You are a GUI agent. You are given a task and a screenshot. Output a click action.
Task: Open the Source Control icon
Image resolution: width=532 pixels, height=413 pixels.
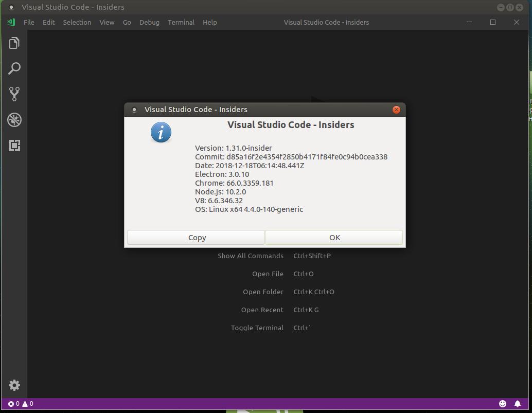coord(14,94)
